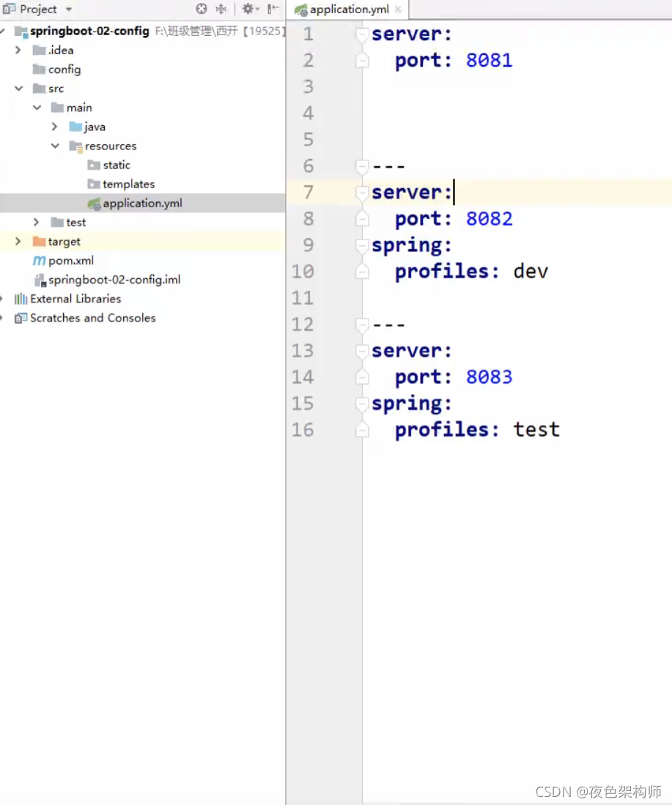Switch to the application.yml editor tab
The height and width of the screenshot is (805, 672).
pyautogui.click(x=349, y=10)
